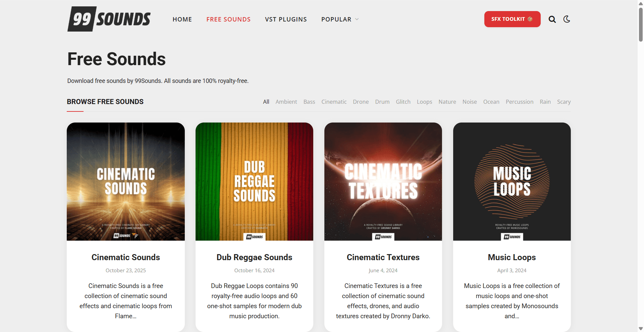Filter sounds by Noise
Screen dimensions: 644x332
pos(470,102)
